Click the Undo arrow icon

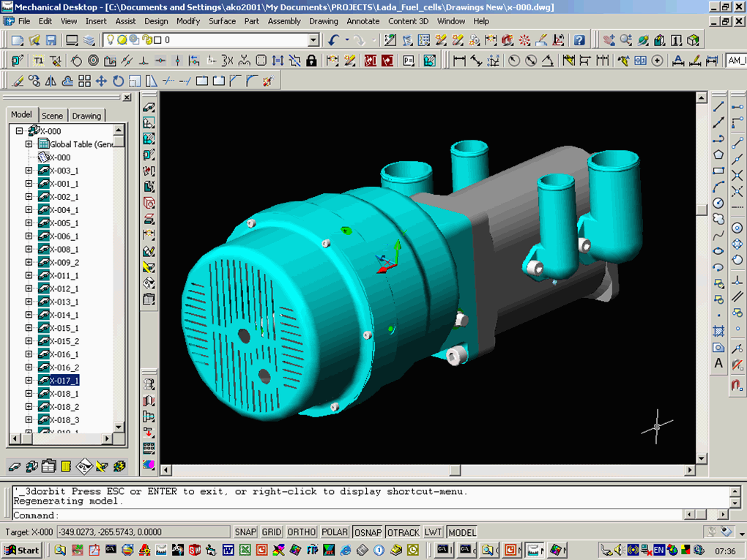click(x=335, y=40)
